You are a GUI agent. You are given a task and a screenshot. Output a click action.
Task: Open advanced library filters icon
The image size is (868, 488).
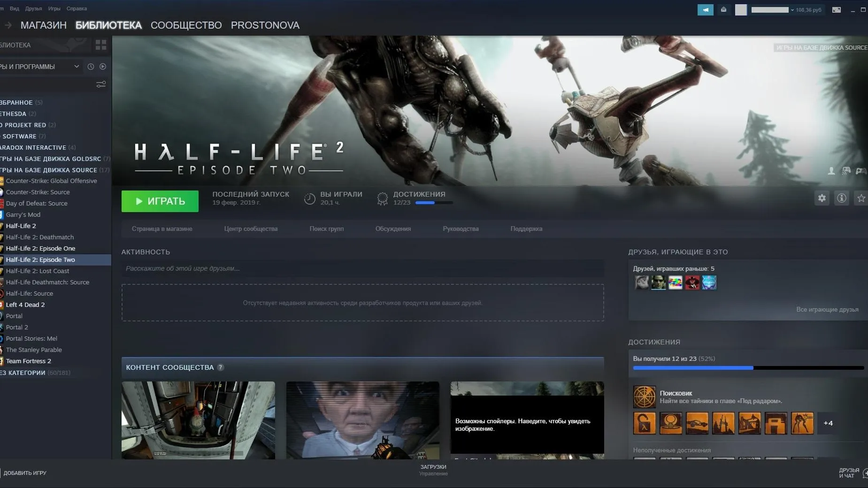tap(101, 84)
